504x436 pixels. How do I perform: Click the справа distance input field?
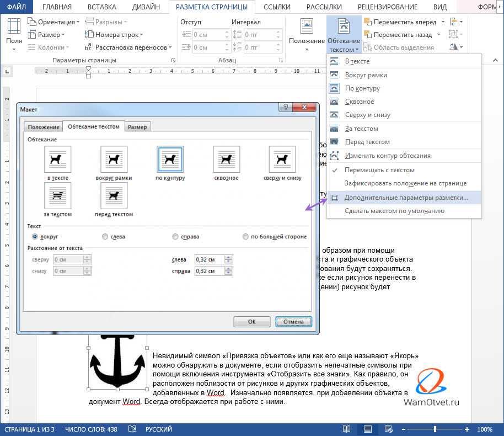[x=210, y=271]
